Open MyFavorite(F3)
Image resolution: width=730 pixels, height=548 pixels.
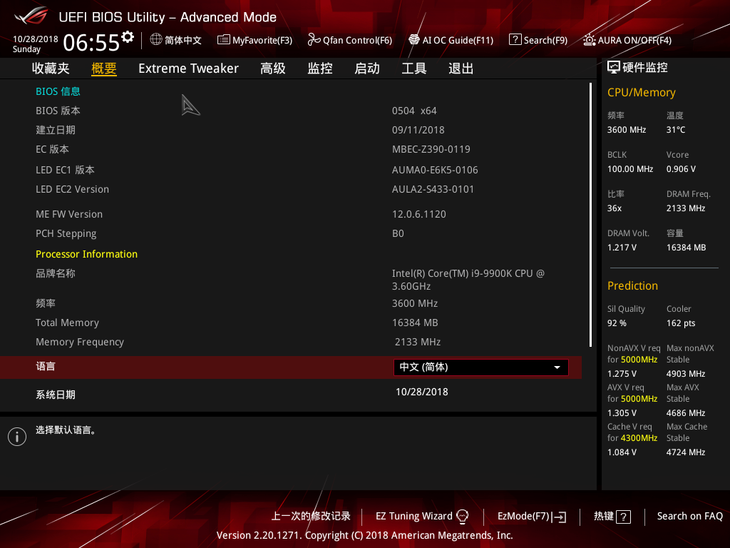point(255,40)
